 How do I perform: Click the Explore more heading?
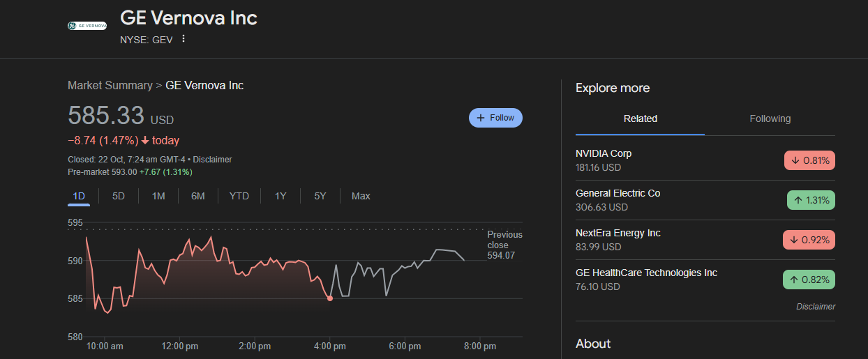pos(613,88)
